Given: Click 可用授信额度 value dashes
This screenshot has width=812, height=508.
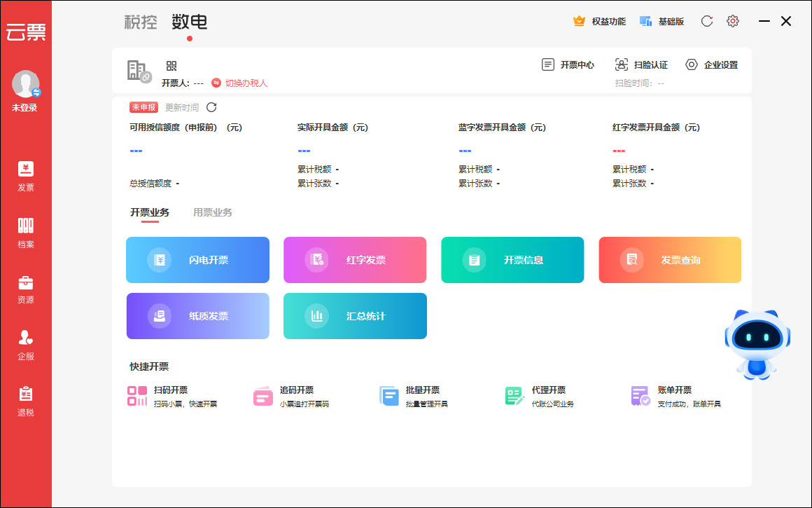Looking at the screenshot, I should (x=136, y=151).
